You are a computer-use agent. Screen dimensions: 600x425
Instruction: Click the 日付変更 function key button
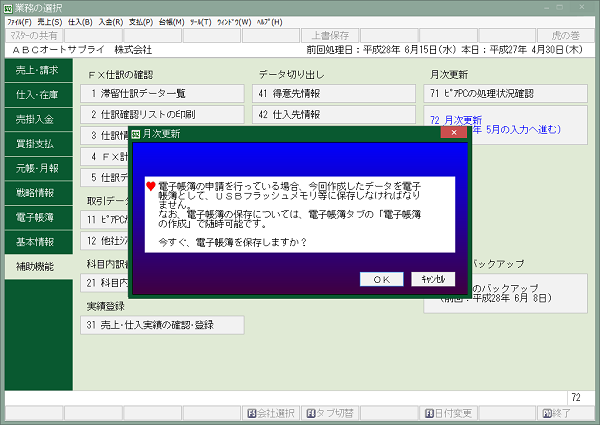(448, 414)
